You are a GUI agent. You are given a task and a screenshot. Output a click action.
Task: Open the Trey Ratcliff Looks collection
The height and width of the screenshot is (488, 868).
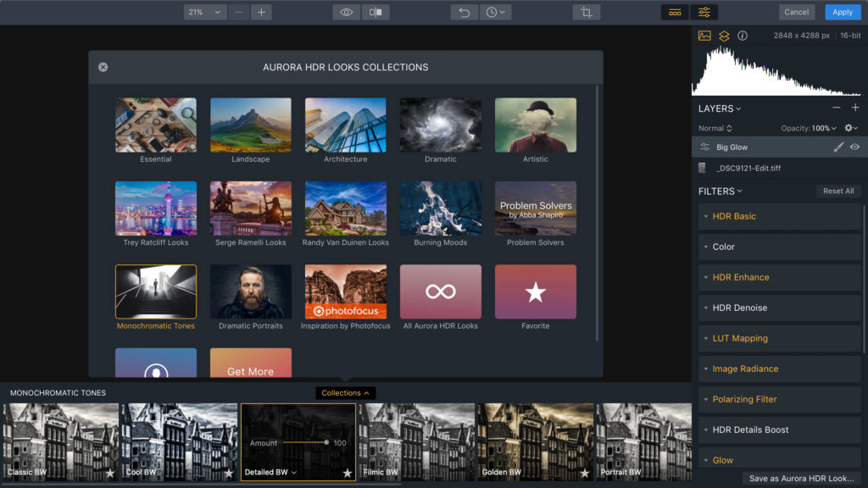[x=156, y=208]
